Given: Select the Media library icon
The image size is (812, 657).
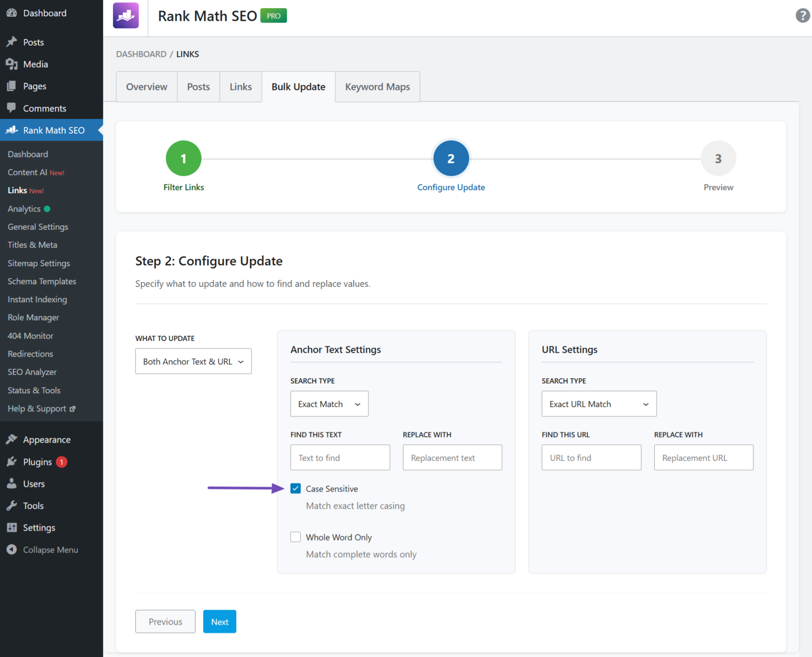Looking at the screenshot, I should [12, 64].
